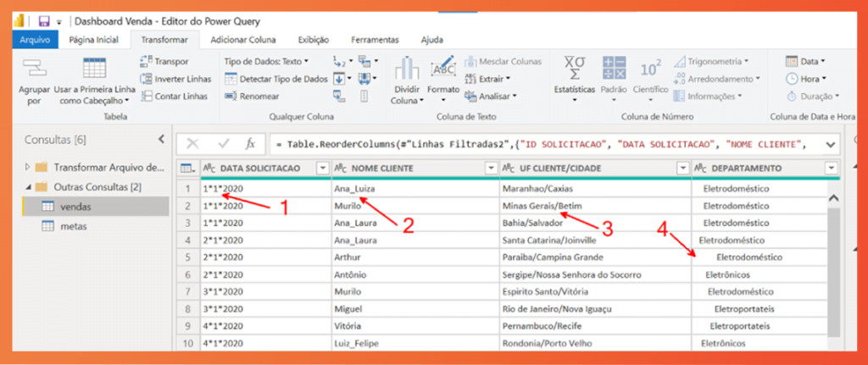
Task: Open the Arquivo tab
Action: point(35,40)
